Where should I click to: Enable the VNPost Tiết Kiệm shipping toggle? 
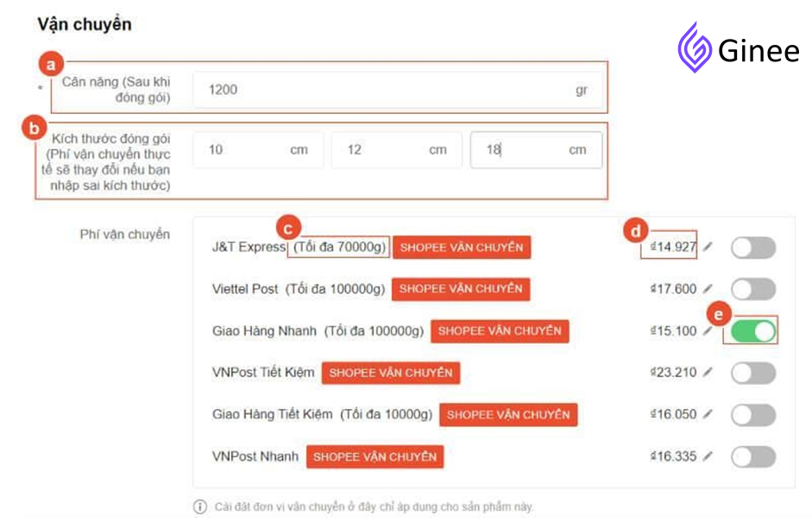[x=753, y=373]
